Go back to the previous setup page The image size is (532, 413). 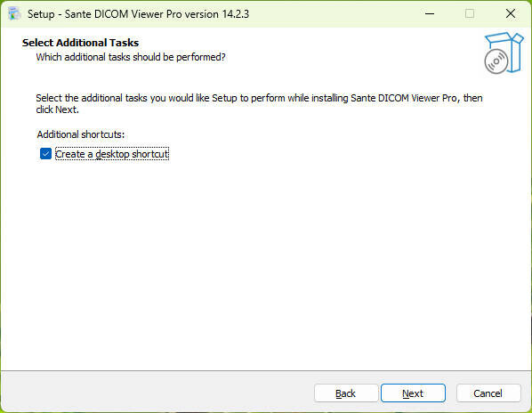click(346, 393)
